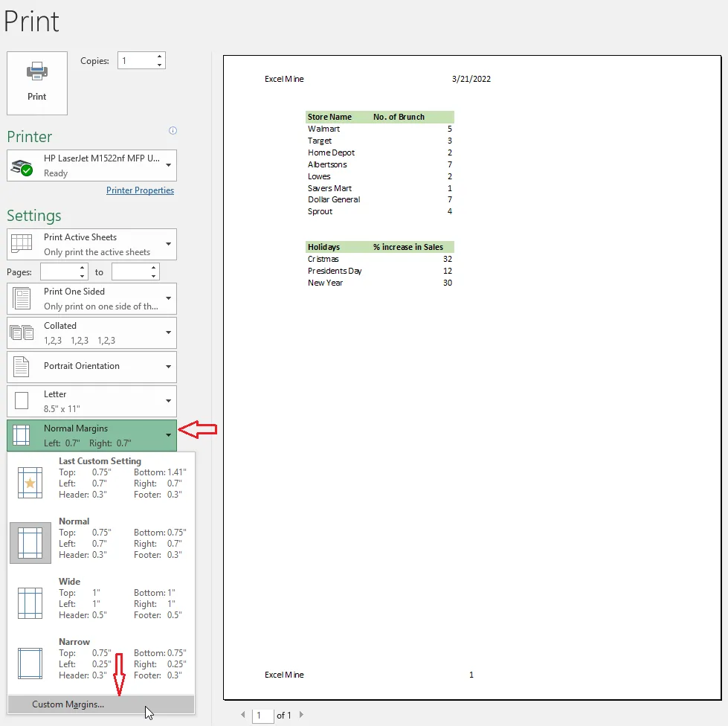Click the Normal margins thumbnail icon

pyautogui.click(x=30, y=543)
